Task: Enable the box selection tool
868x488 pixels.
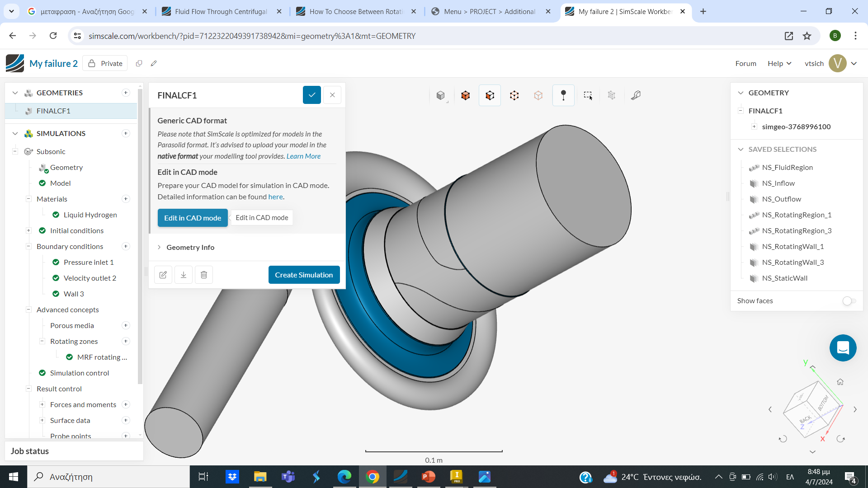Action: [x=588, y=95]
